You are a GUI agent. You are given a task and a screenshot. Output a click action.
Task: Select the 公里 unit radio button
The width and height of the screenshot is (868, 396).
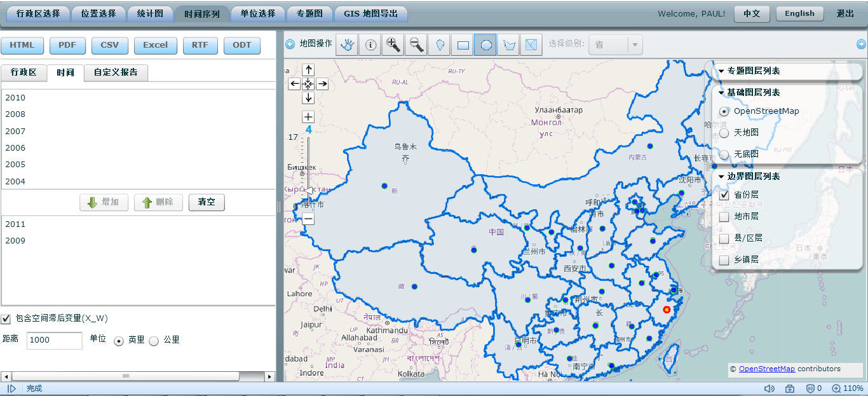point(154,341)
